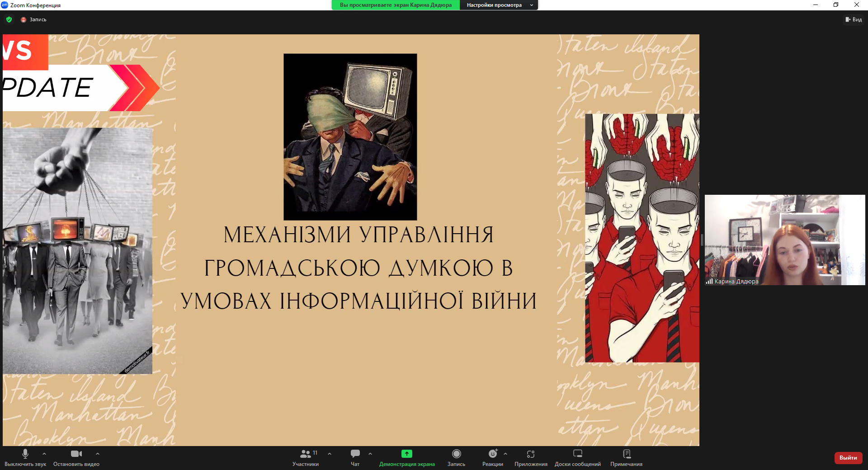Open the Notes icon
868x470 pixels.
pos(627,454)
